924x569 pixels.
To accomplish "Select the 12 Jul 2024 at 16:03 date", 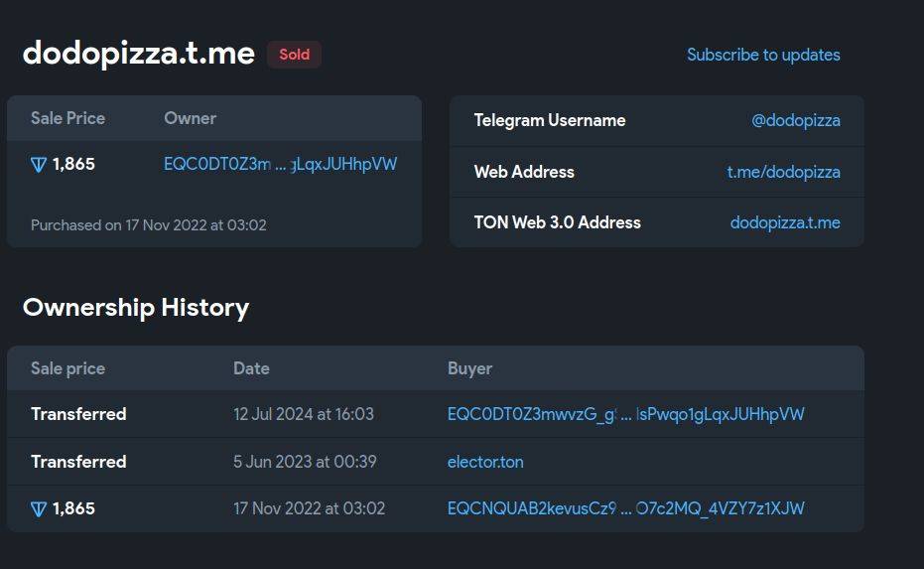I will coord(303,414).
